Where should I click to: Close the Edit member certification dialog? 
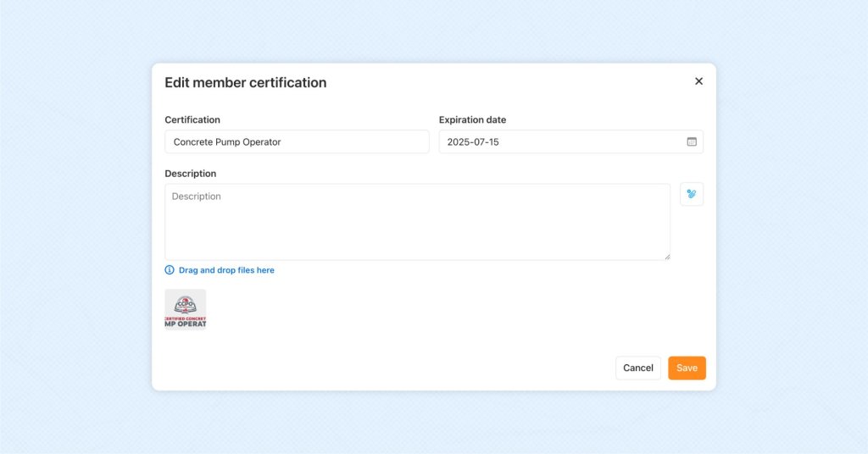point(698,81)
